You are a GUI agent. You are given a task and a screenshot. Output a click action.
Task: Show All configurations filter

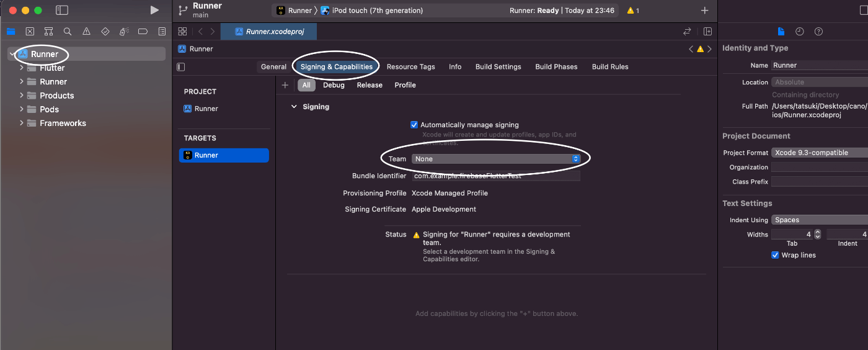(306, 85)
